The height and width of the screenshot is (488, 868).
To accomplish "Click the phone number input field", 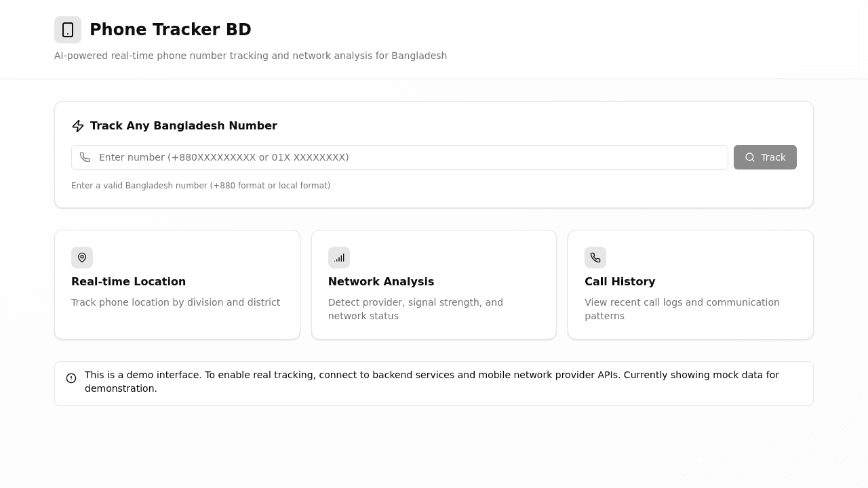I will [x=399, y=157].
